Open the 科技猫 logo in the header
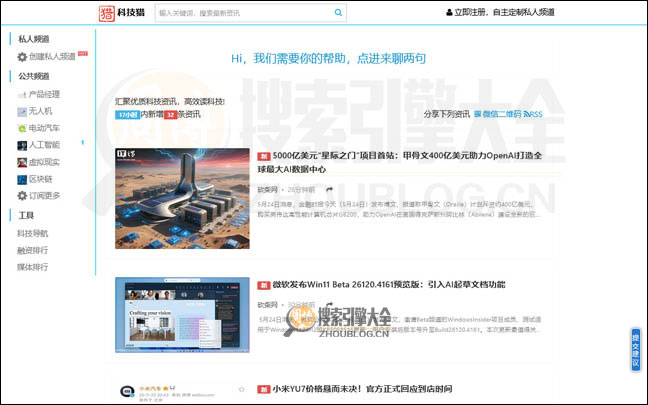Screen dimensions: 648x405 pos(122,13)
